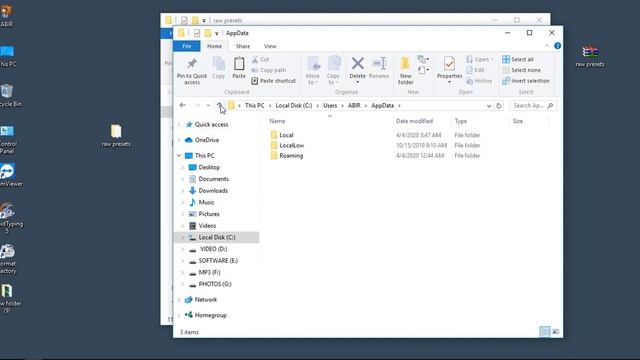Open the recent locations dropdown arrow
Screen dimensions: 640x360
click(208, 105)
